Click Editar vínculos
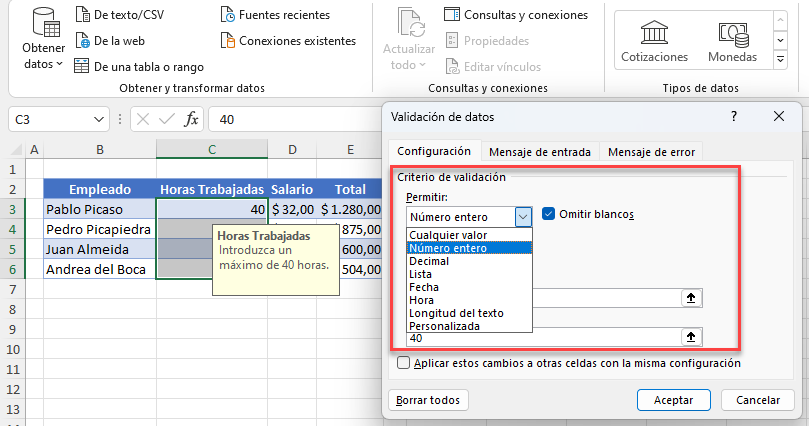Screen dimensions: 809x426 [x=493, y=67]
